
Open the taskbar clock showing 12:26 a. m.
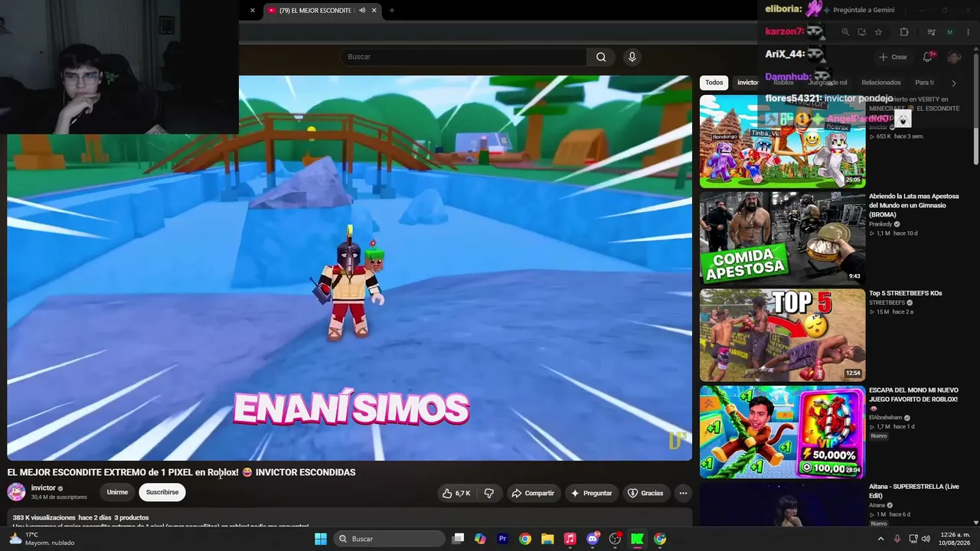[x=955, y=539]
